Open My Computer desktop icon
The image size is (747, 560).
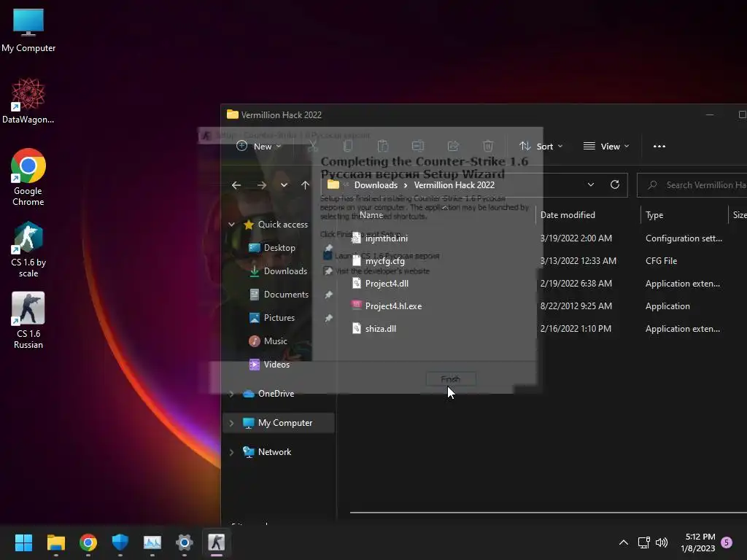[x=28, y=31]
